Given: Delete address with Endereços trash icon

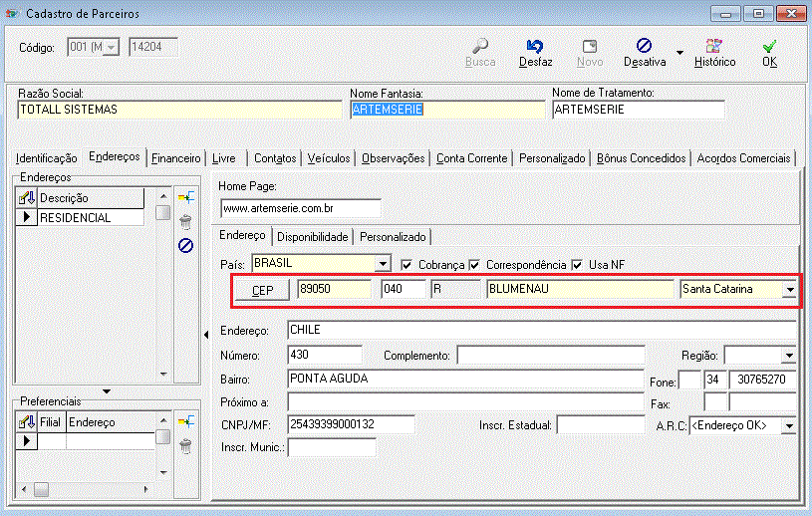Looking at the screenshot, I should [185, 222].
